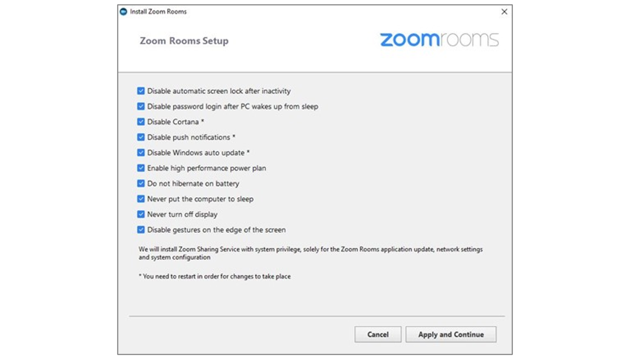Uncheck disable gestures on screen edge
The width and height of the screenshot is (630, 364).
[x=141, y=230]
